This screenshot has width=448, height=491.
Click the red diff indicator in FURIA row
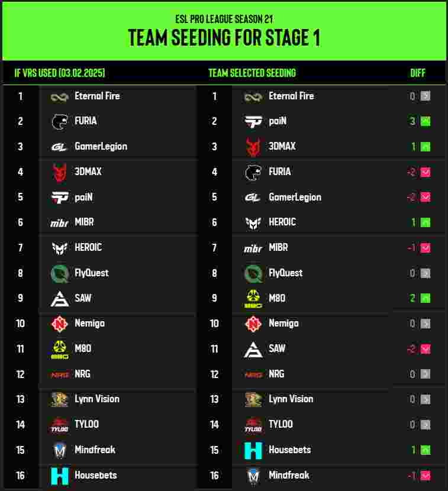tap(426, 172)
